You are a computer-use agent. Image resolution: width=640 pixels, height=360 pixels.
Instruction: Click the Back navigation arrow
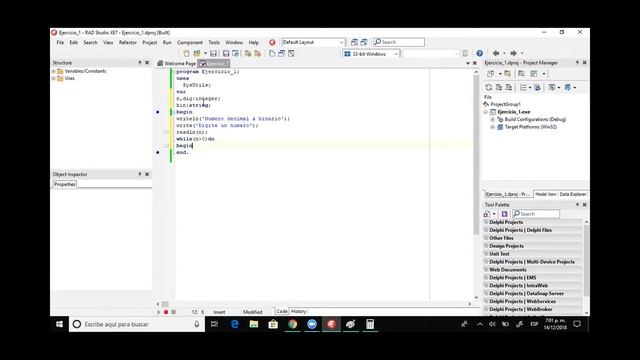click(x=496, y=53)
